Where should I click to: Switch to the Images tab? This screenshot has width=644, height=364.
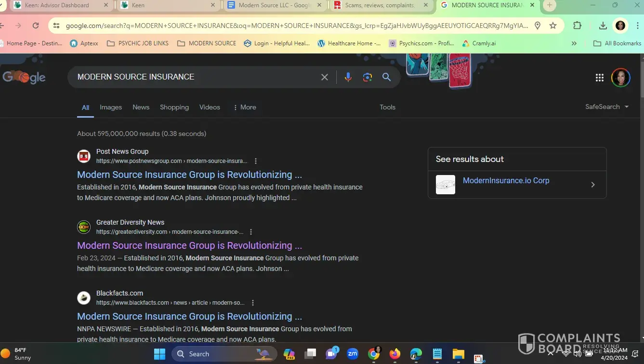coord(111,107)
